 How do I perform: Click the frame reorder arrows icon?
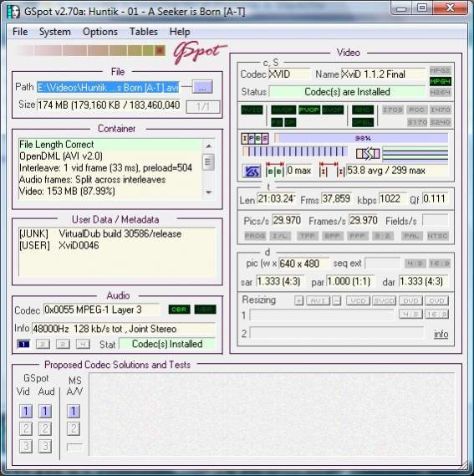tap(368, 153)
